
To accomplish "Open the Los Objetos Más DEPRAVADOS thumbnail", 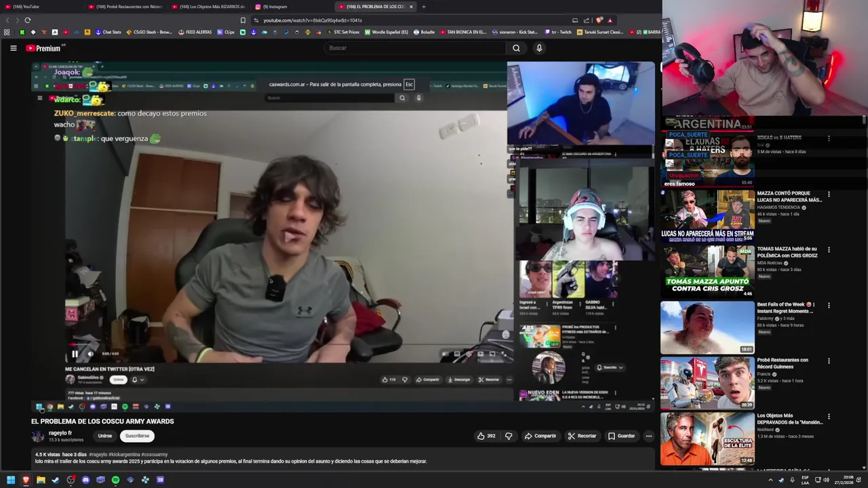I will pyautogui.click(x=707, y=439).
